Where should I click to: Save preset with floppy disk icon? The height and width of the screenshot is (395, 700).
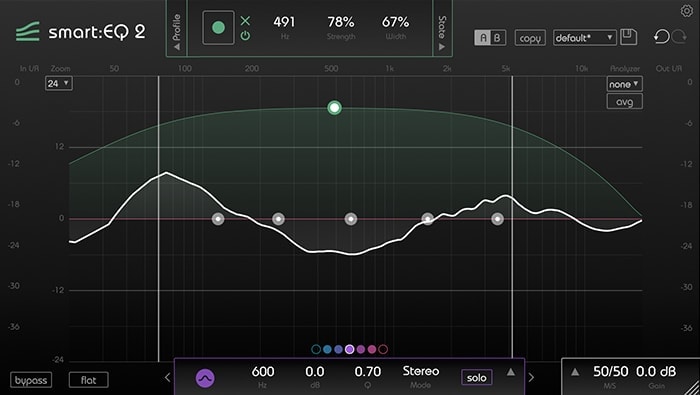tap(629, 37)
